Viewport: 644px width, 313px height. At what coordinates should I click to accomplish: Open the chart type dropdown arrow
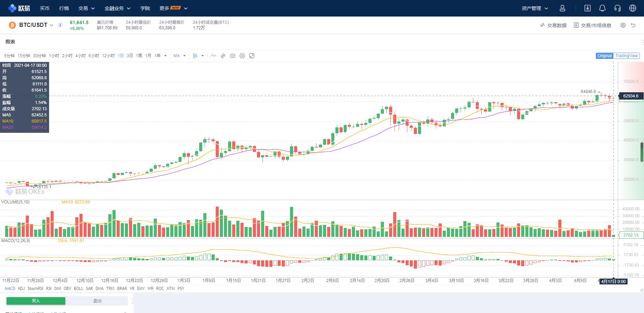click(203, 56)
